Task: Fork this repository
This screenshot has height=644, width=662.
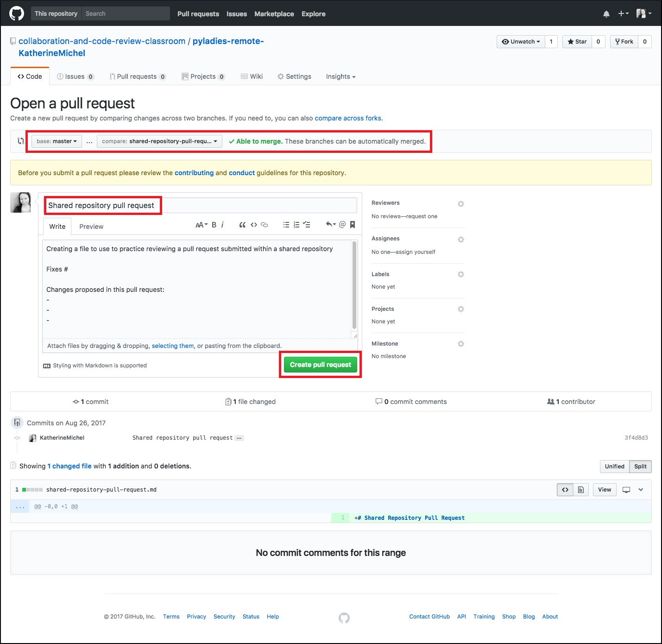Action: pyautogui.click(x=624, y=42)
